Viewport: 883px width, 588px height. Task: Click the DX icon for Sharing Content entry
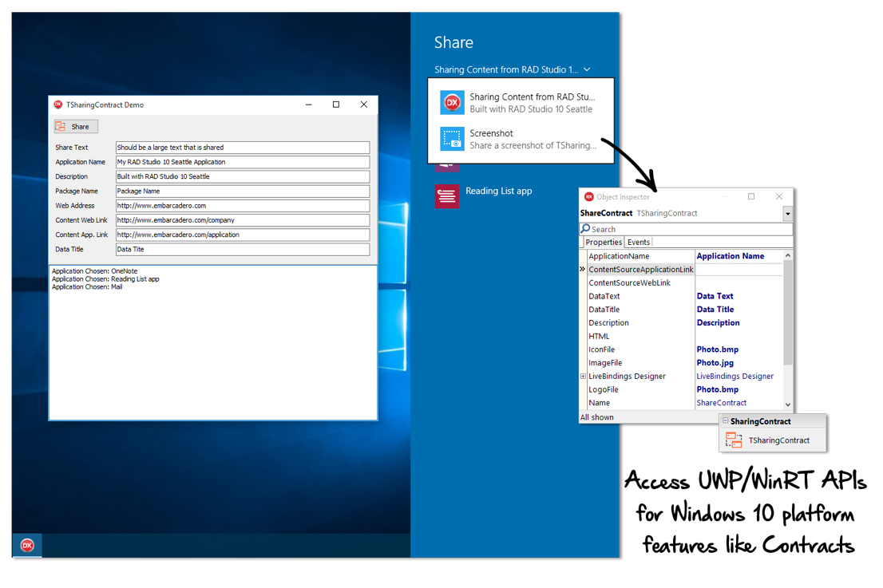452,102
